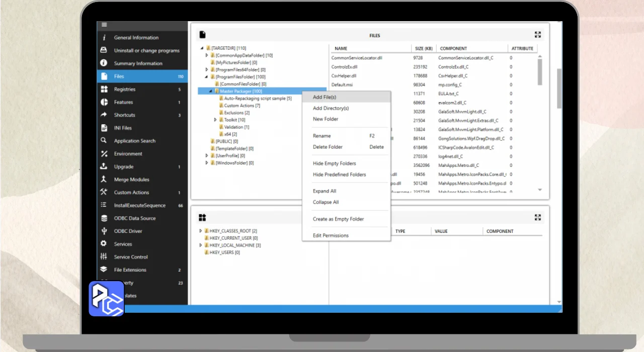
Task: Click the Files page icon in sidebar
Action: [x=104, y=76]
